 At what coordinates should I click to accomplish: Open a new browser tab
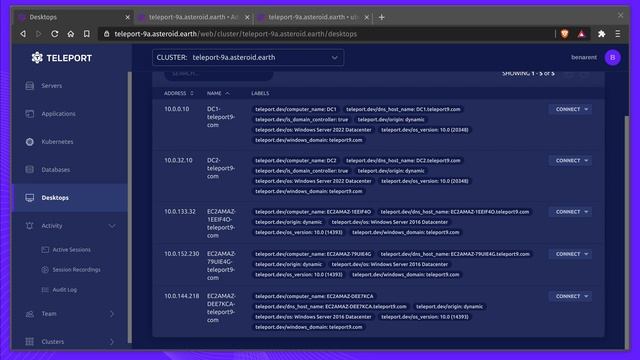[x=382, y=17]
